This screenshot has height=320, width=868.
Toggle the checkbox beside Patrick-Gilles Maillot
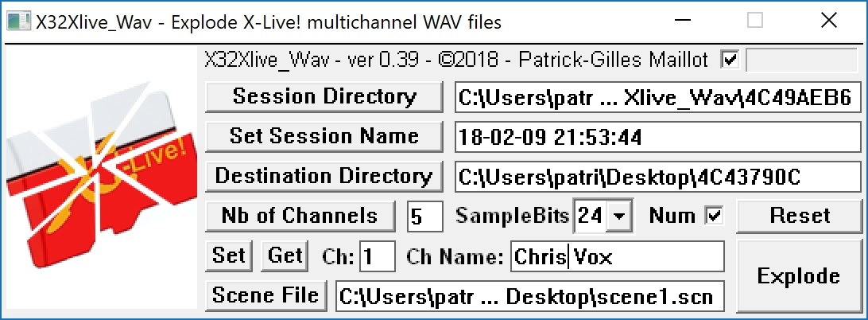(730, 59)
